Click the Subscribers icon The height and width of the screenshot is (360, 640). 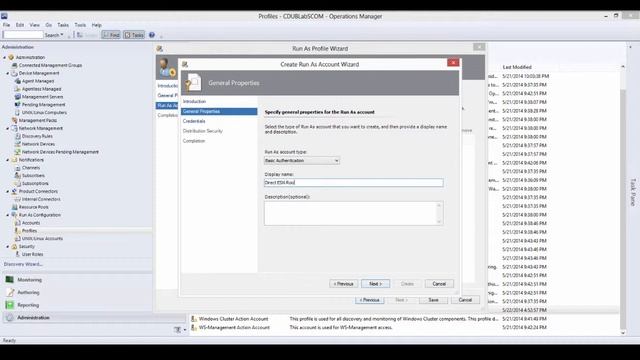click(x=18, y=176)
